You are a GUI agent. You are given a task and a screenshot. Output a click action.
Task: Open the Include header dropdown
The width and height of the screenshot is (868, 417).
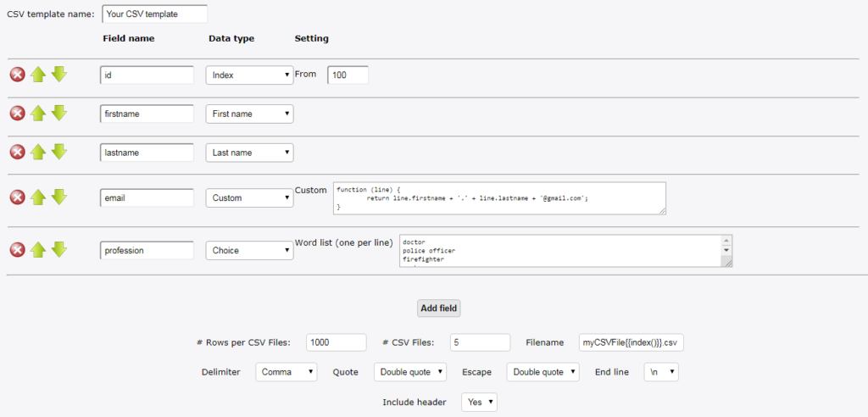(479, 402)
